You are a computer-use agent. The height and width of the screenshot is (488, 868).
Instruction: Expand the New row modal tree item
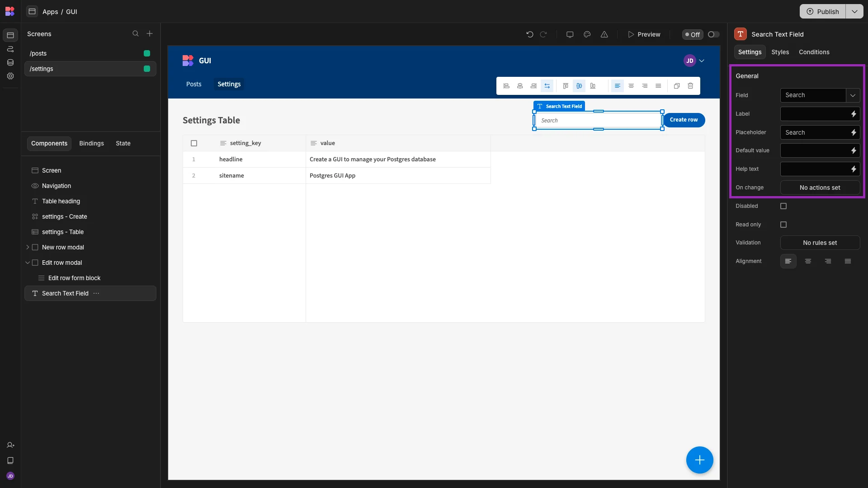(x=28, y=247)
